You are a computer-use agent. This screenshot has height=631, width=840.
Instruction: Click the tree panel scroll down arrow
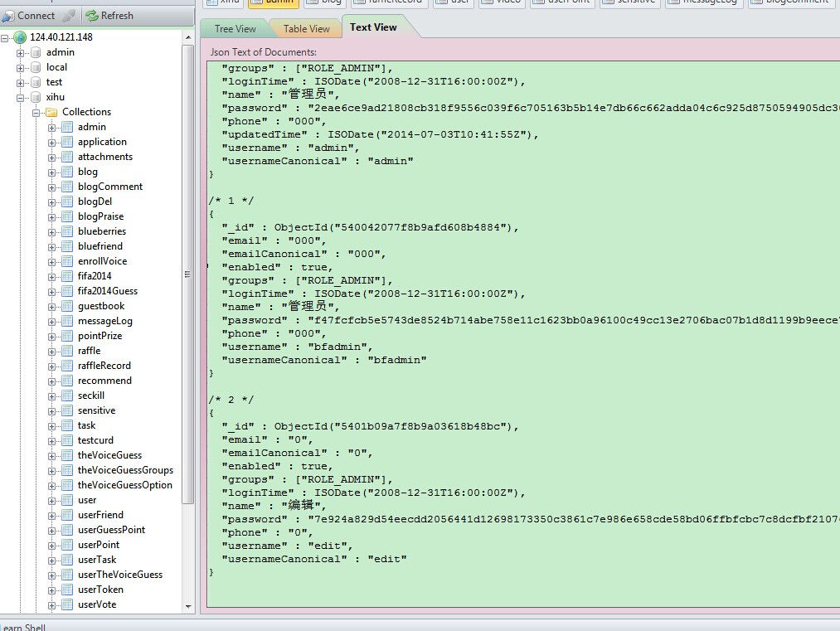pyautogui.click(x=188, y=606)
